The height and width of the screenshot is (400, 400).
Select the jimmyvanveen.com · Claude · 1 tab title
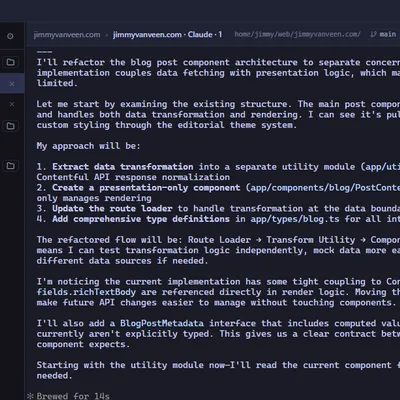[167, 35]
